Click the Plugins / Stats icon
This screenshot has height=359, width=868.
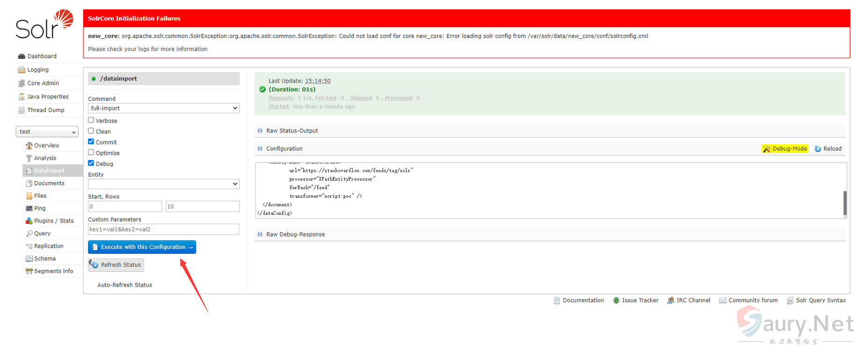click(x=29, y=221)
